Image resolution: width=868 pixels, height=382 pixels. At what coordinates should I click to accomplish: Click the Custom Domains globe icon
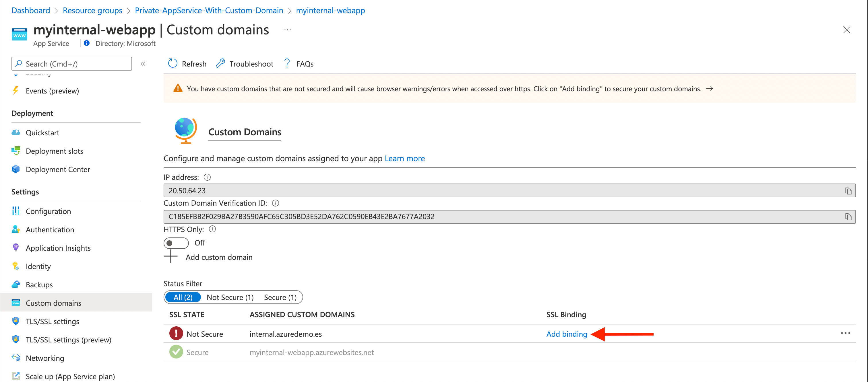(186, 130)
